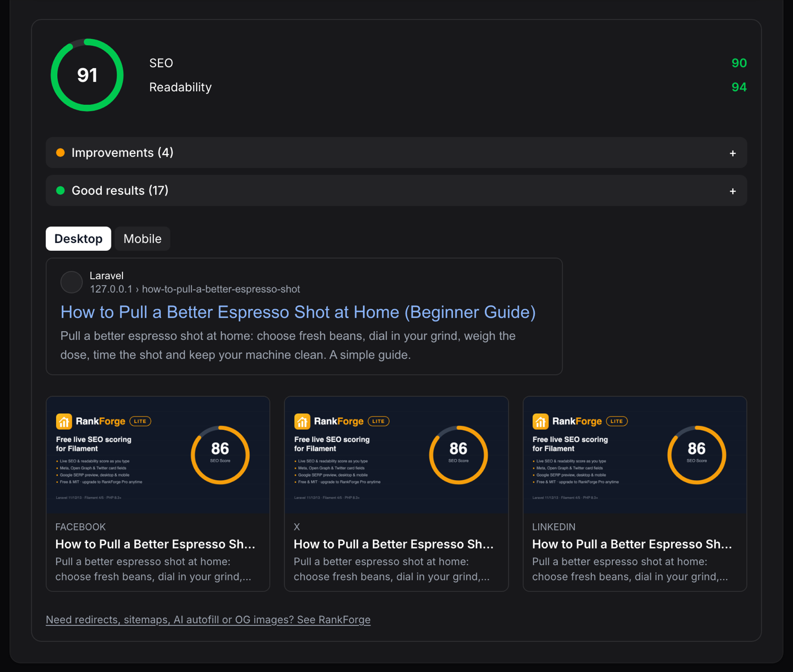
Task: Click the orange dot beside Improvements
Action: (61, 153)
